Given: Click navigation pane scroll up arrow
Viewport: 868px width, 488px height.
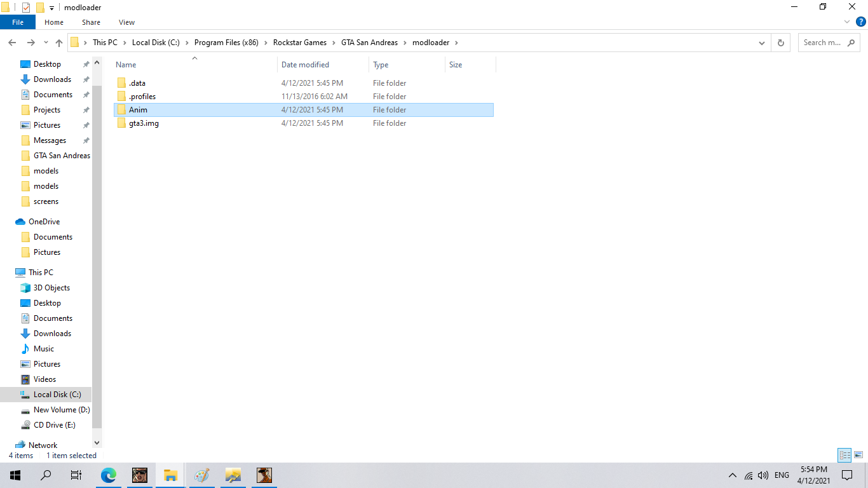Looking at the screenshot, I should 97,62.
